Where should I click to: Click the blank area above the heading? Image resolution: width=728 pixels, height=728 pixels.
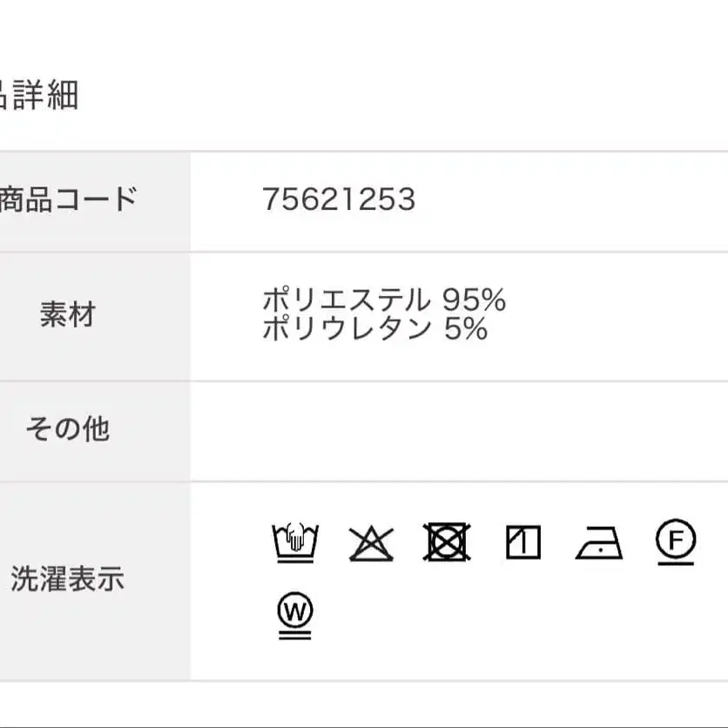pos(364,35)
